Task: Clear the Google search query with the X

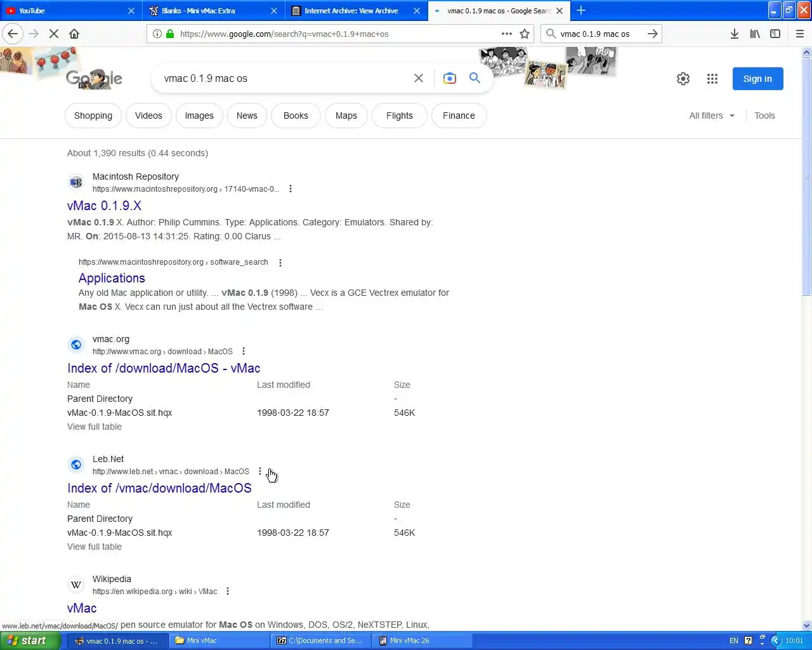Action: click(419, 78)
